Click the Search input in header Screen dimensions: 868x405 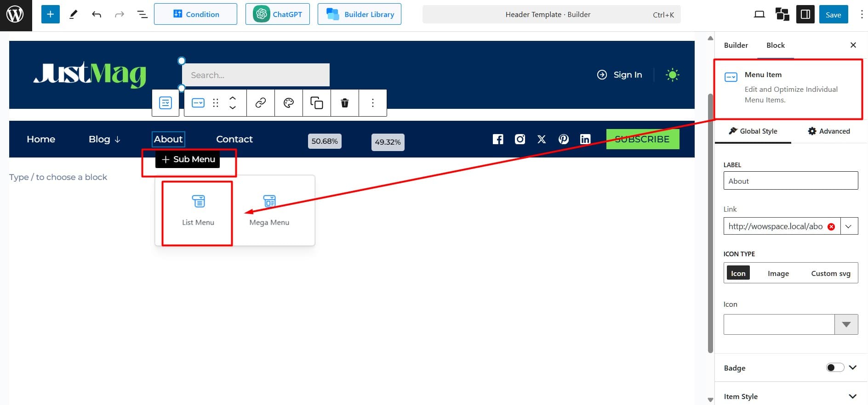pyautogui.click(x=256, y=75)
